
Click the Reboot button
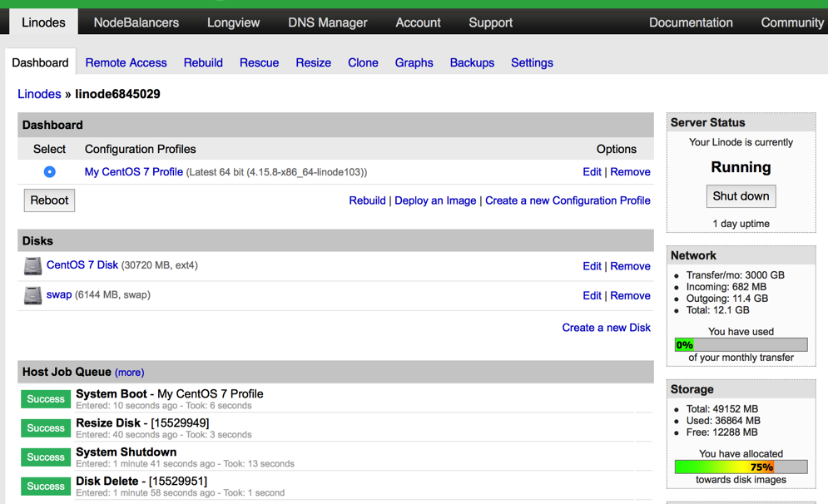coord(49,200)
